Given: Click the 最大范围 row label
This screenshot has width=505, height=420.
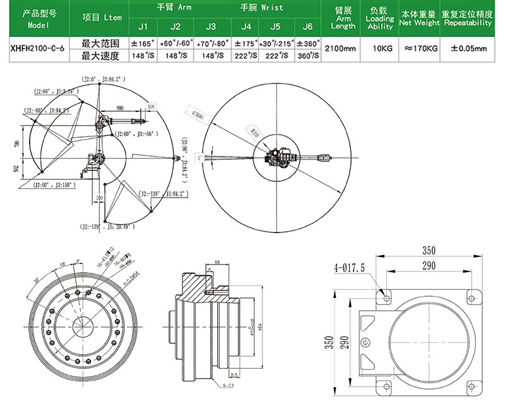Looking at the screenshot, I should coord(99,43).
